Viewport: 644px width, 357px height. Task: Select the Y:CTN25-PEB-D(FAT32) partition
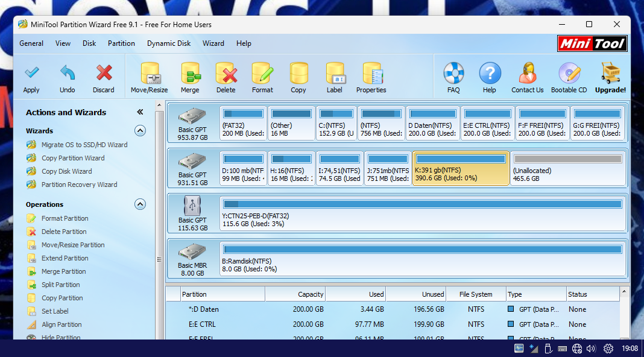423,213
